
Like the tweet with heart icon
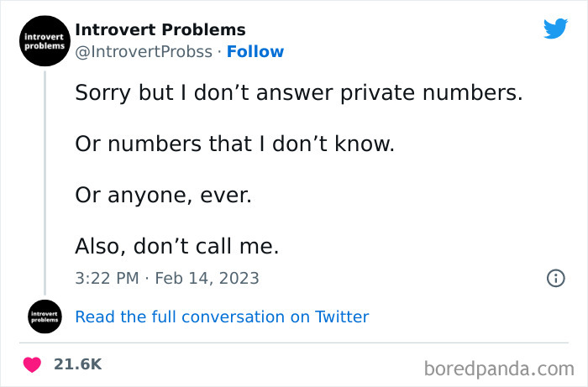point(32,364)
